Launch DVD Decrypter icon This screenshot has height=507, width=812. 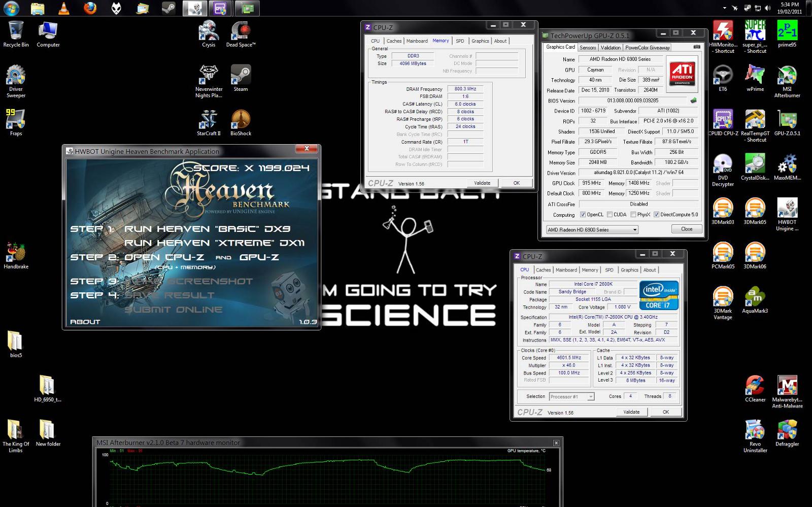(x=723, y=170)
